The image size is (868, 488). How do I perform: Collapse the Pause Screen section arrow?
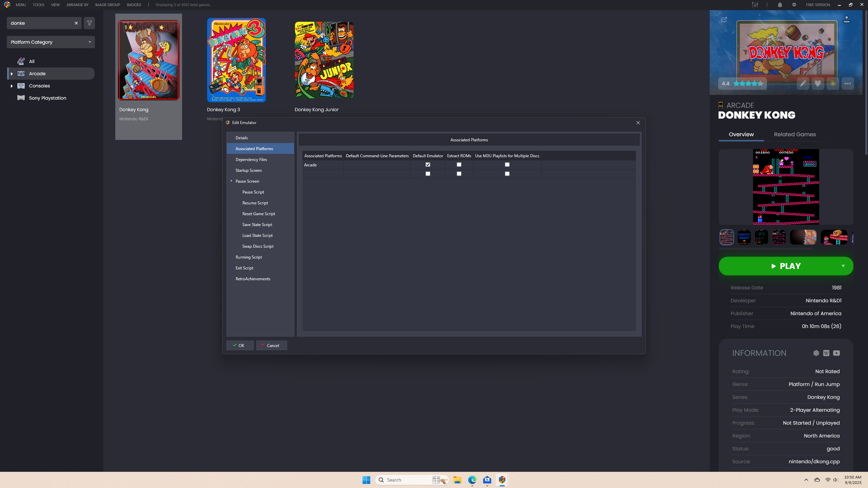[x=231, y=181]
